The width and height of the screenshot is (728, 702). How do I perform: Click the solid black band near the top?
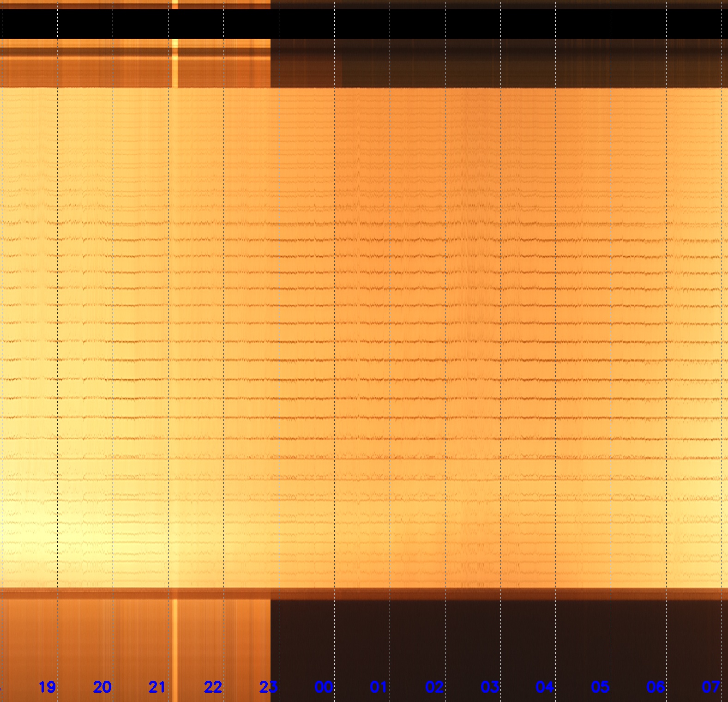[x=364, y=24]
